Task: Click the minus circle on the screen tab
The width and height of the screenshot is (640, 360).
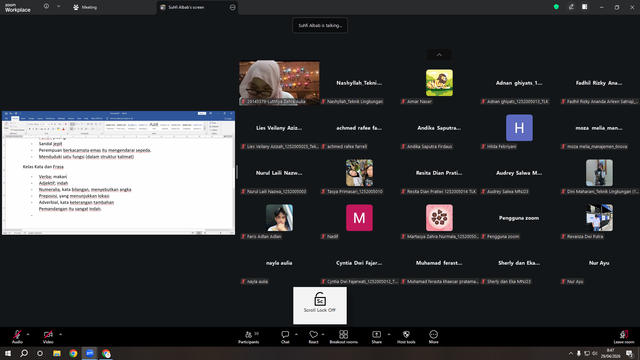Action: pyautogui.click(x=233, y=7)
